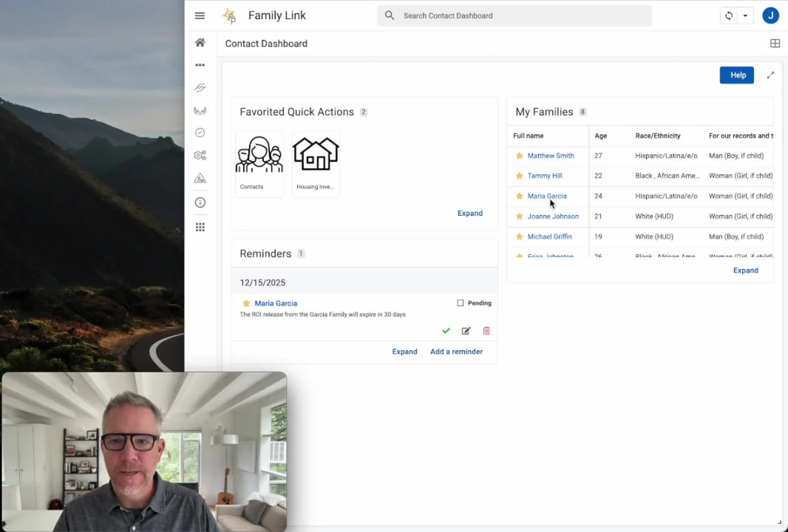
Task: Click the Reminders count badge 1
Action: [301, 254]
